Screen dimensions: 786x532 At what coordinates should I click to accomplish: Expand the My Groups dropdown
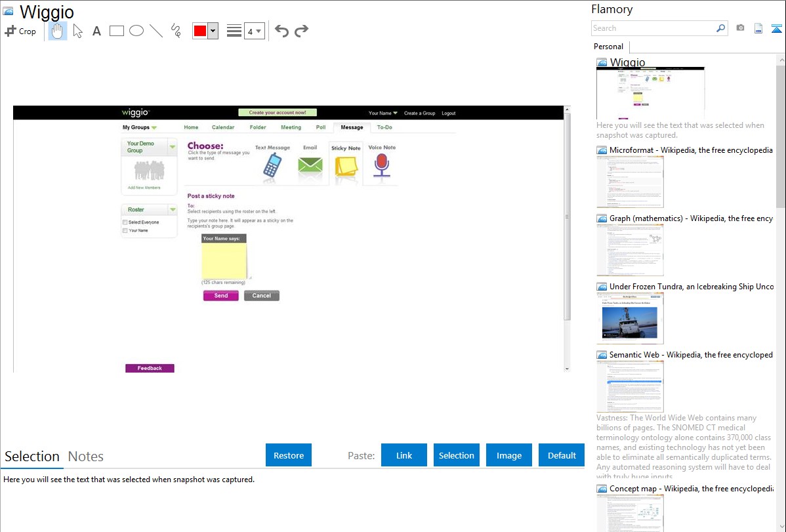pos(140,127)
